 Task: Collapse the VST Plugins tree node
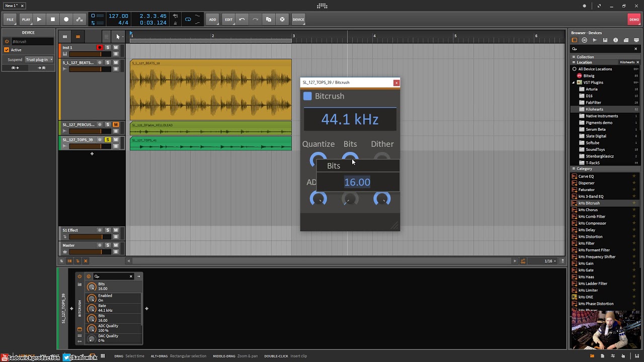click(x=574, y=82)
